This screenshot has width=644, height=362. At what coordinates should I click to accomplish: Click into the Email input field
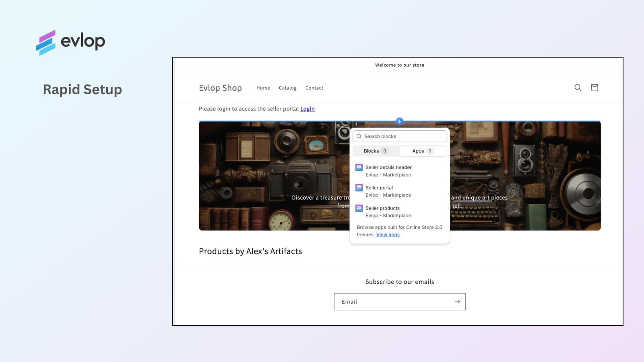pos(392,302)
